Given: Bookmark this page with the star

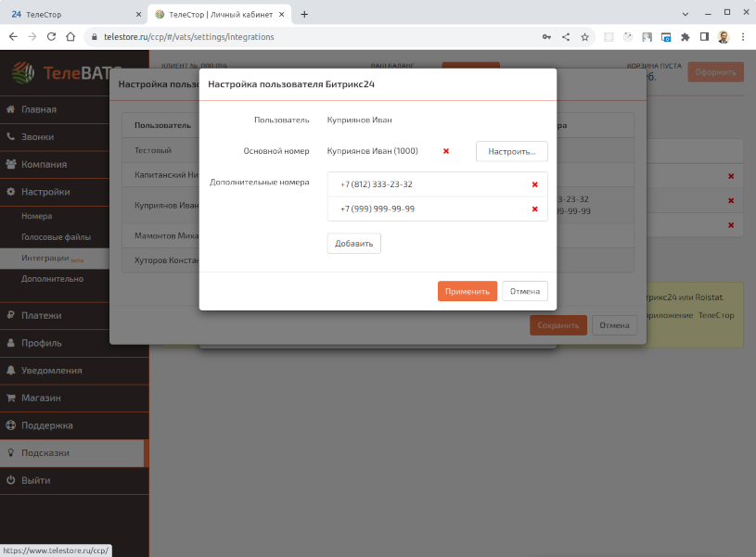Looking at the screenshot, I should pyautogui.click(x=584, y=37).
